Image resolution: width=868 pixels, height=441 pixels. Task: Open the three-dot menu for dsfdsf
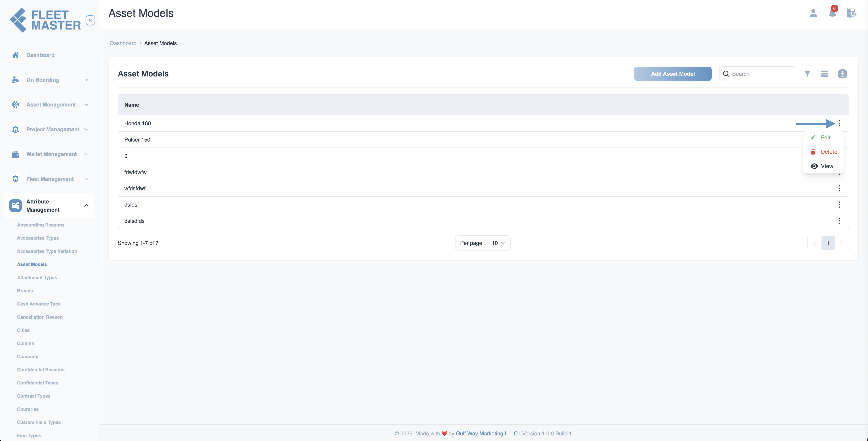click(839, 205)
